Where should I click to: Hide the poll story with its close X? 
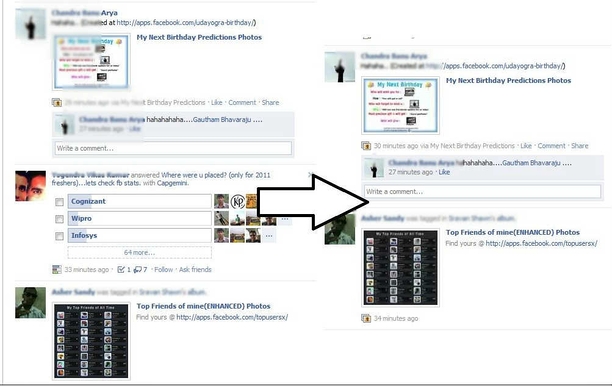point(310,174)
